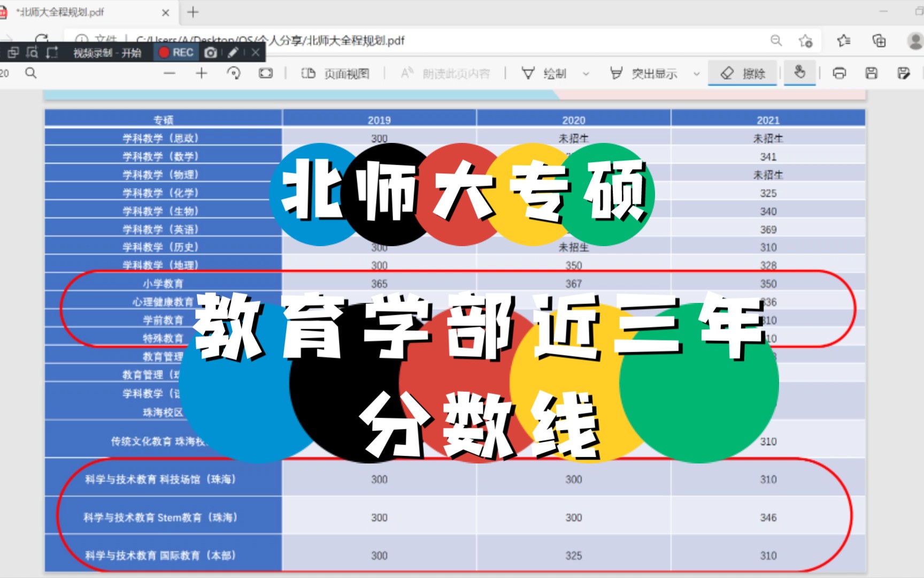The height and width of the screenshot is (578, 924).
Task: Open the Collections panel
Action: click(x=879, y=41)
